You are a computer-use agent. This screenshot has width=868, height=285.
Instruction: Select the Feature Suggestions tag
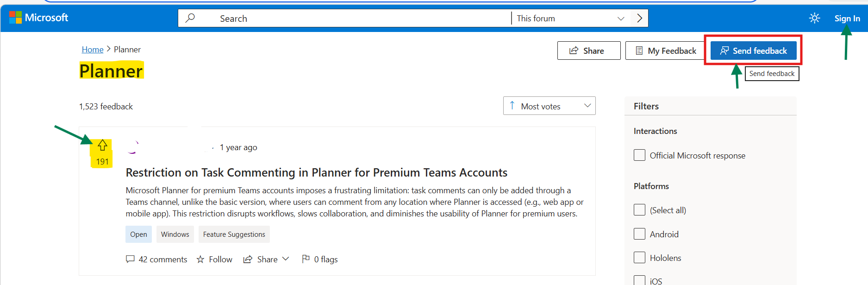point(234,234)
